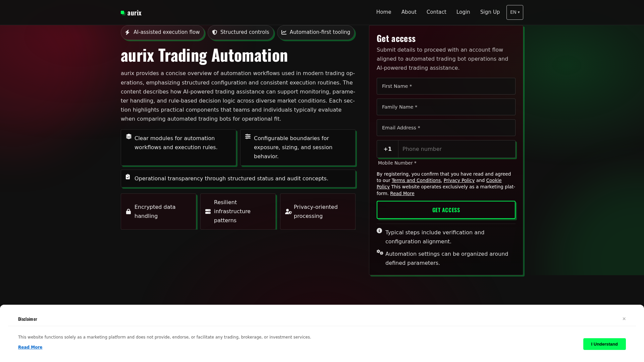Click the Operational transparency card text
644x362 pixels.
click(x=231, y=179)
